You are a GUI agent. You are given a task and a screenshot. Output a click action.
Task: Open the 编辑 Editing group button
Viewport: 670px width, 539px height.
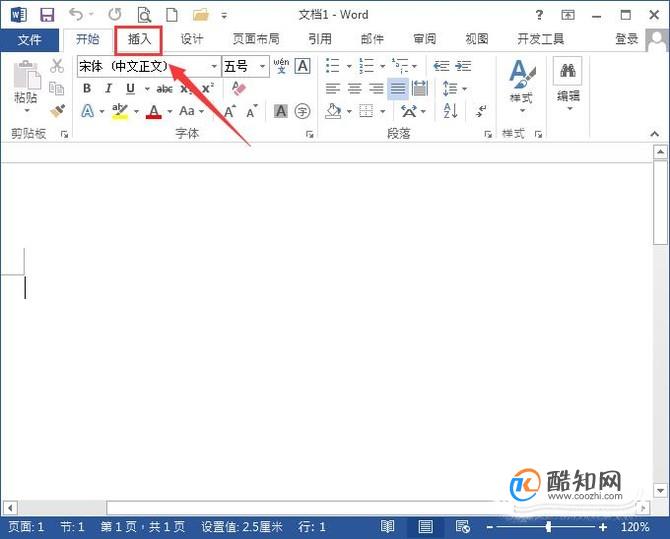point(568,85)
